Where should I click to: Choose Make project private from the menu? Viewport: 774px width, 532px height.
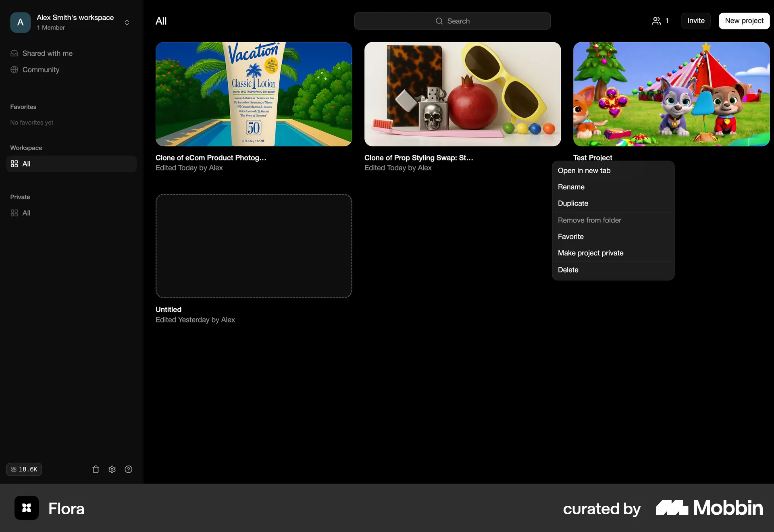coord(591,253)
